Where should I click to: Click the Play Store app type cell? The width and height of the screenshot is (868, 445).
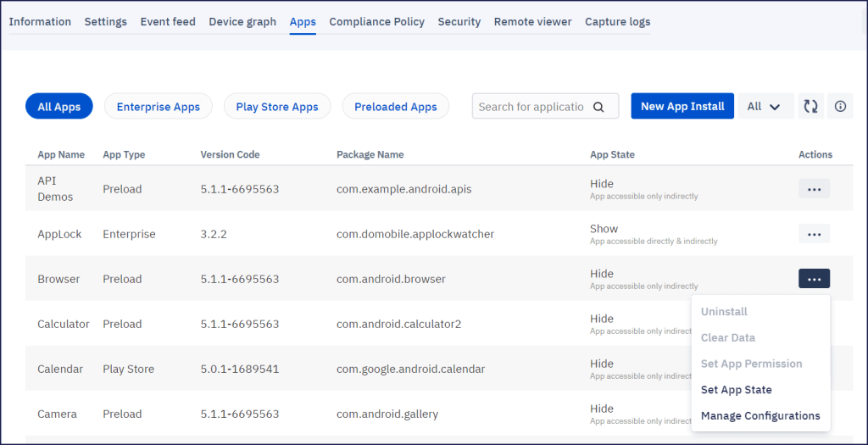[x=129, y=369]
